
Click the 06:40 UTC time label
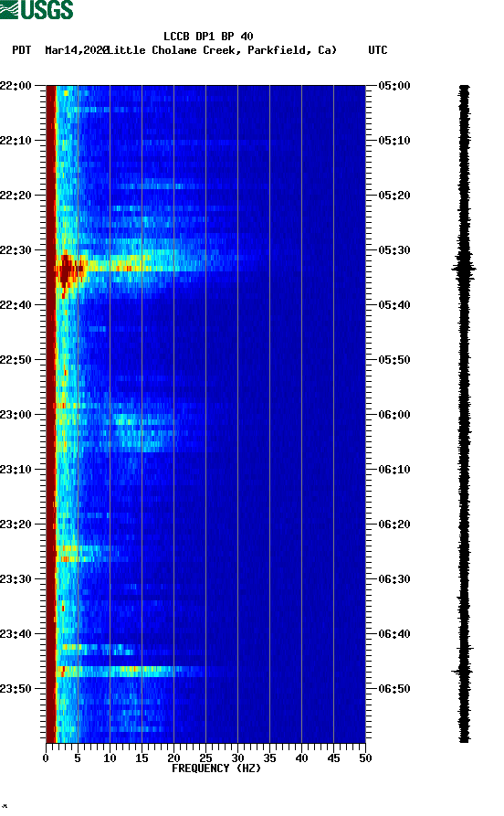click(x=394, y=634)
